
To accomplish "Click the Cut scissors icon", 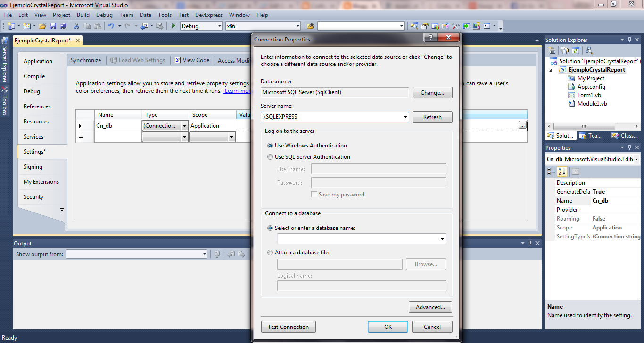I will click(76, 26).
